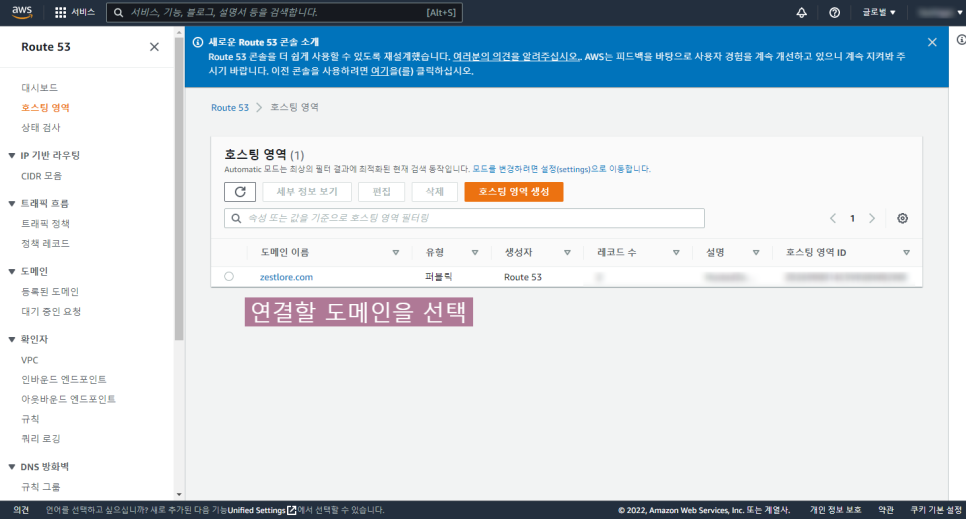Click the info icon in the blue banner
This screenshot has width=966, height=519.
point(198,42)
